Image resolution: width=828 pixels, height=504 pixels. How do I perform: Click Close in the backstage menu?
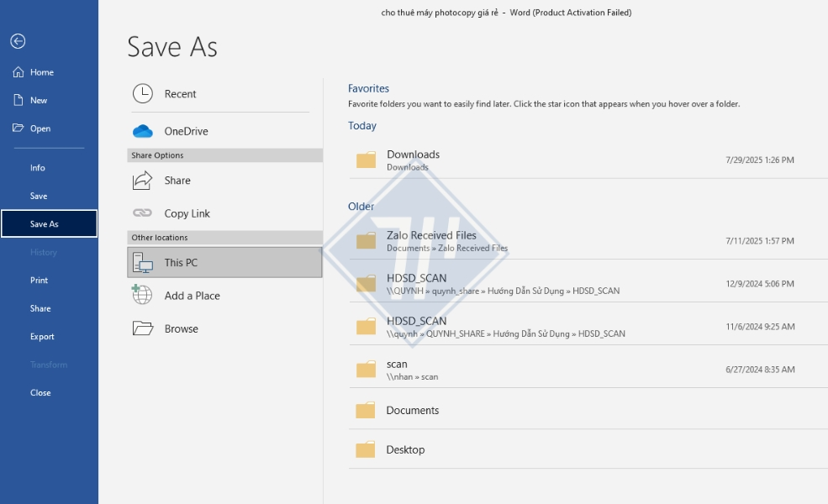click(40, 393)
